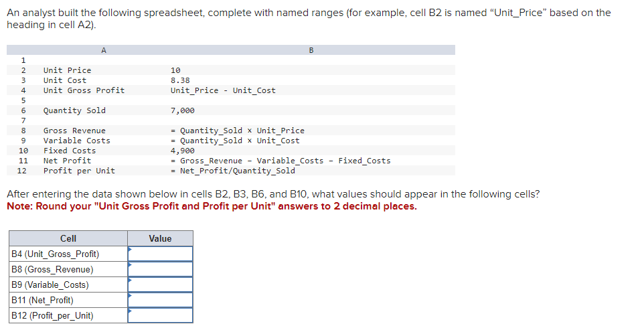Viewport: 644px width, 324px height.
Task: Click row number 2 in the spreadsheet
Action: (23, 70)
